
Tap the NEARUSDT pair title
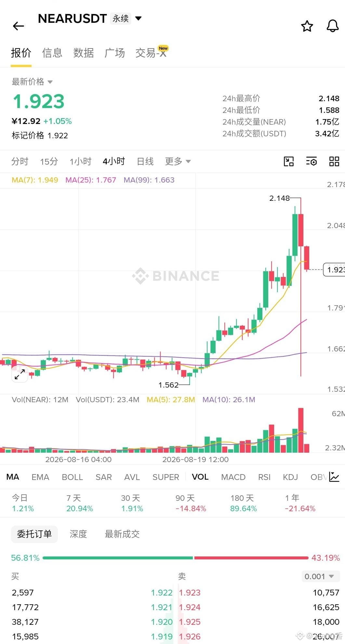[x=73, y=19]
